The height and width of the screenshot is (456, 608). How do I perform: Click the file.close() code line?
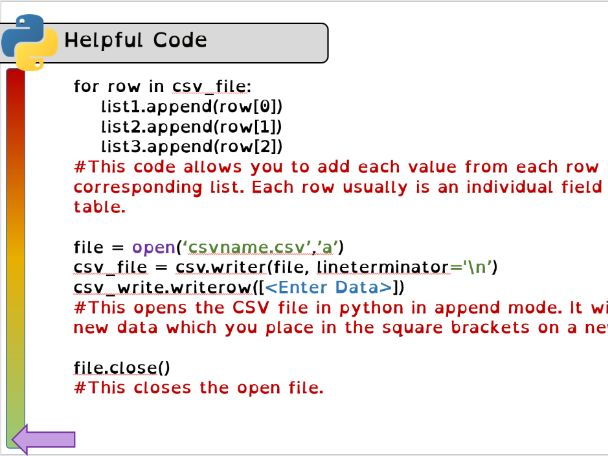tap(122, 368)
